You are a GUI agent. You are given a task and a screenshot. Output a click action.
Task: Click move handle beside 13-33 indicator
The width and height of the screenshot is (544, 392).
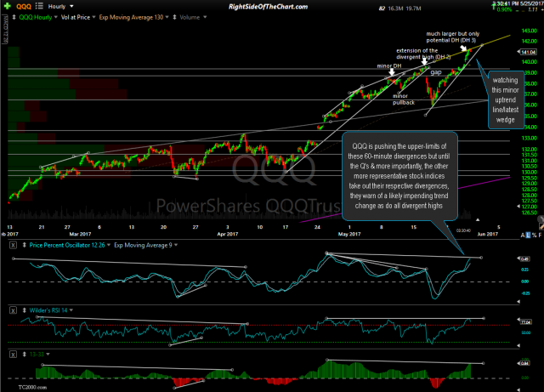click(x=25, y=355)
